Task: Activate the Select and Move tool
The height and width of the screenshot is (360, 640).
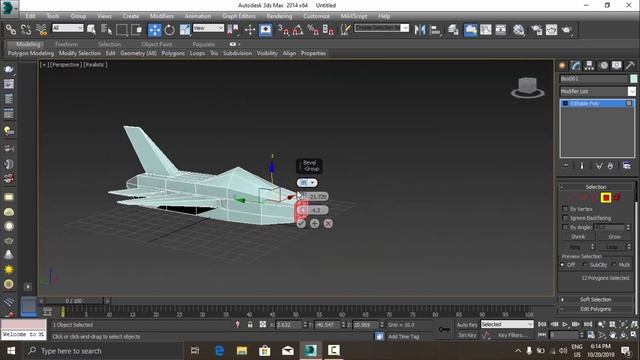Action: [154, 29]
